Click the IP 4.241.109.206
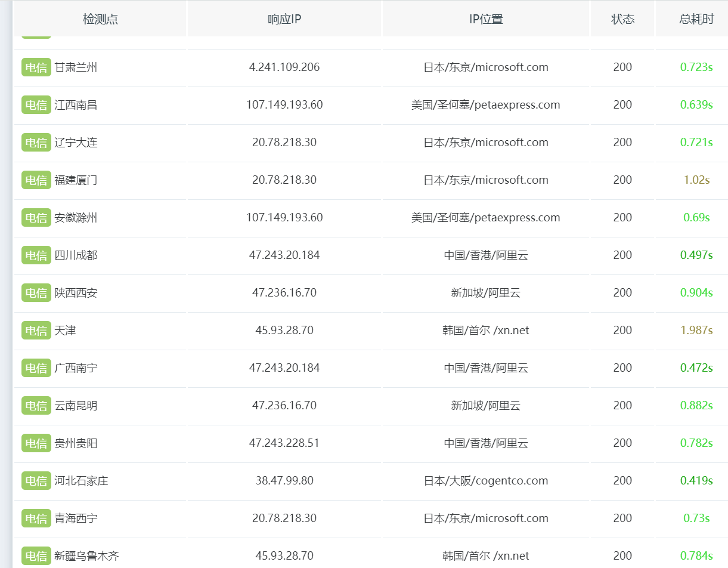 pos(284,67)
